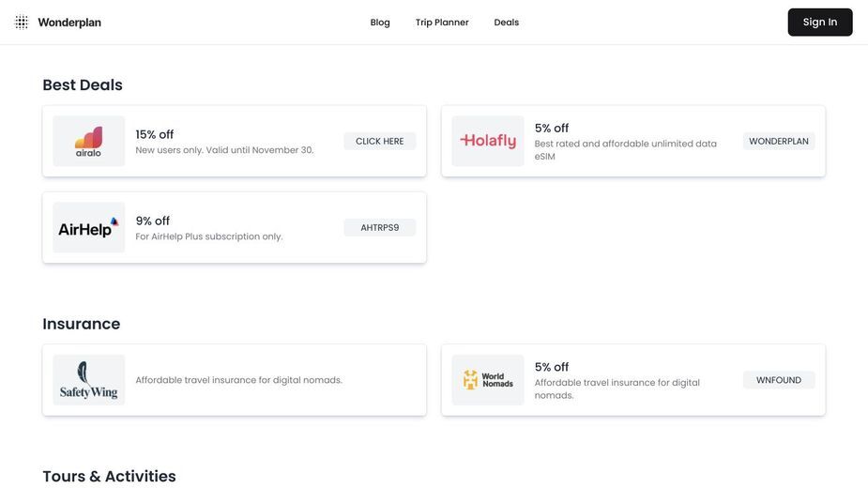This screenshot has height=488, width=868.
Task: Open World Nomads 5% off title
Action: pos(552,367)
